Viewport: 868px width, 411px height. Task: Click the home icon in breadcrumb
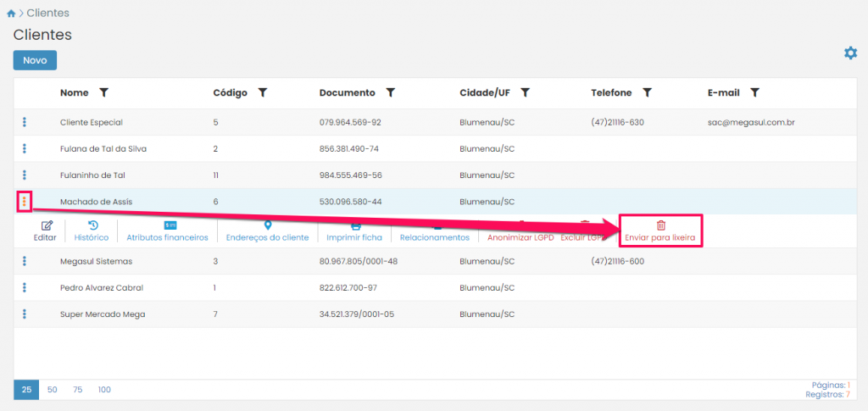(x=10, y=14)
